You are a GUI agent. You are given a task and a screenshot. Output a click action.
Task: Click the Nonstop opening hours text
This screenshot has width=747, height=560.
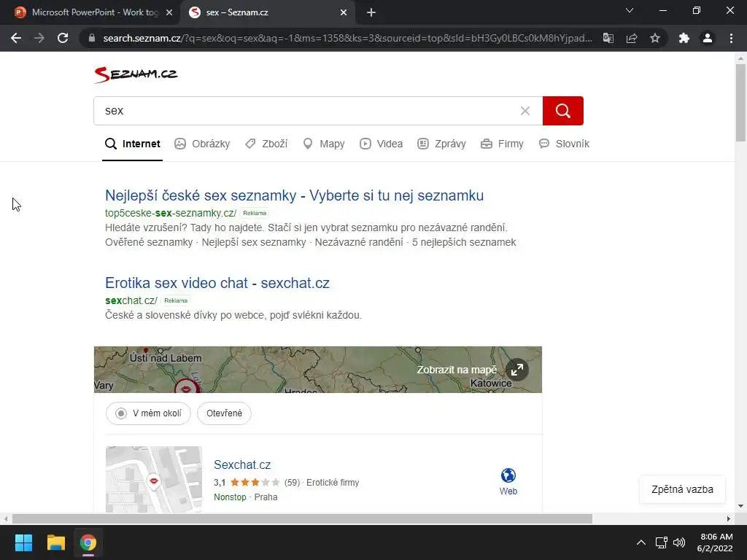point(230,497)
